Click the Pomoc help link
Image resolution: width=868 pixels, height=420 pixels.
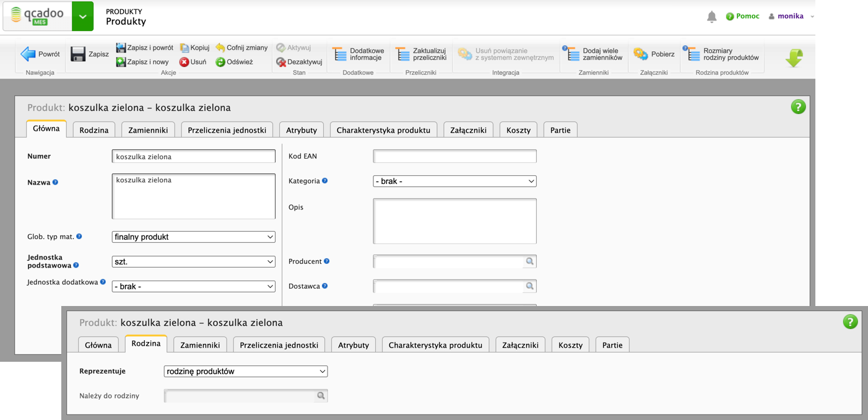pos(742,16)
